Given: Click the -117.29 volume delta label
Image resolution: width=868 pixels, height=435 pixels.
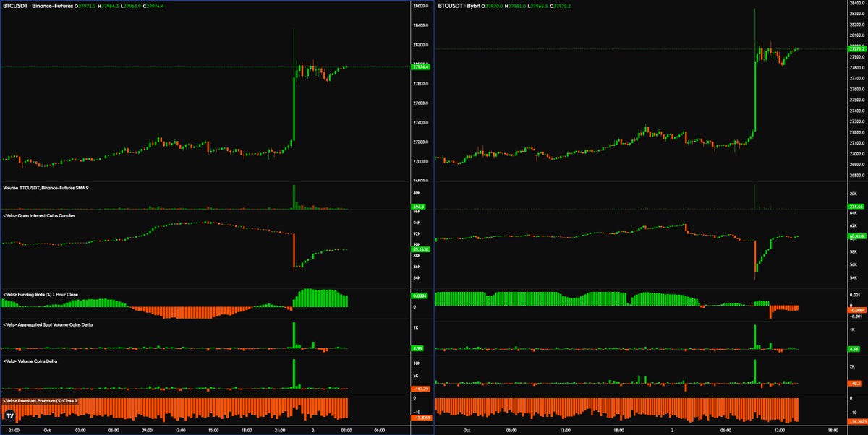Looking at the screenshot, I should pos(420,389).
